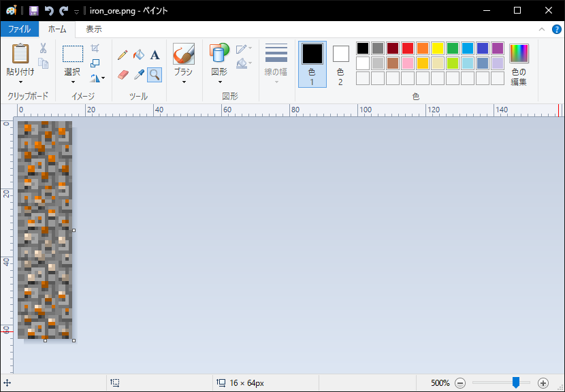
Task: Click the Crop icon
Action: 95,48
